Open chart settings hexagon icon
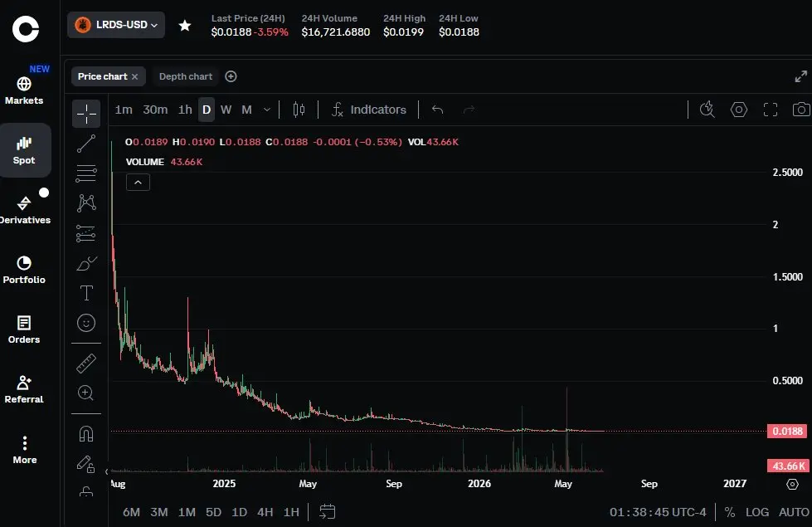Screen dimensions: 812x527 pyautogui.click(x=738, y=110)
